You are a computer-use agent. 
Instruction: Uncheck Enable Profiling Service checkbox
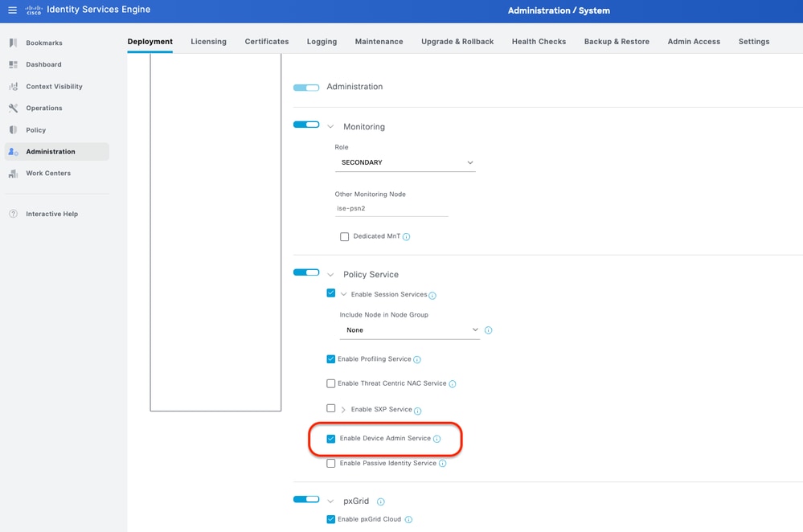pos(331,359)
